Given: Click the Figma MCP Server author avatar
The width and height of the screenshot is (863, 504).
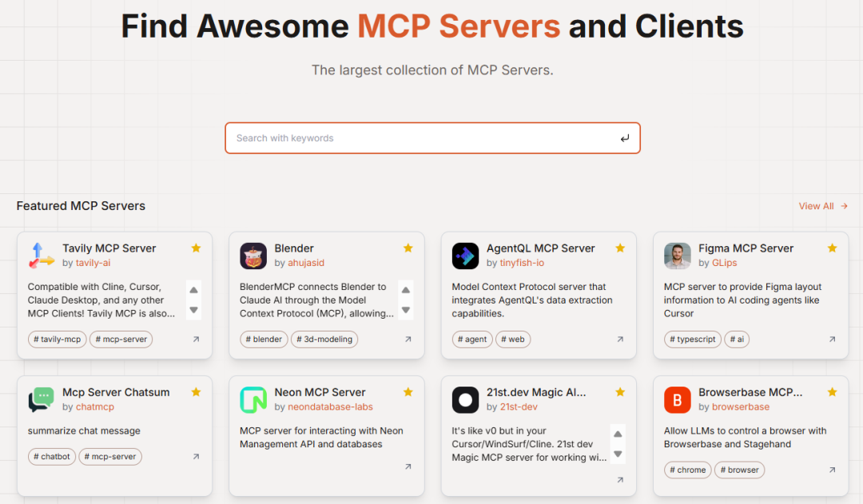Looking at the screenshot, I should [x=678, y=256].
